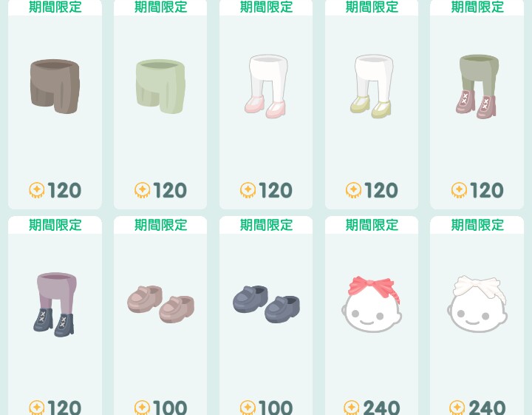Image resolution: width=532 pixels, height=415 pixels.
Task: Tap the 240 price on red ribbon
Action: pos(381,408)
